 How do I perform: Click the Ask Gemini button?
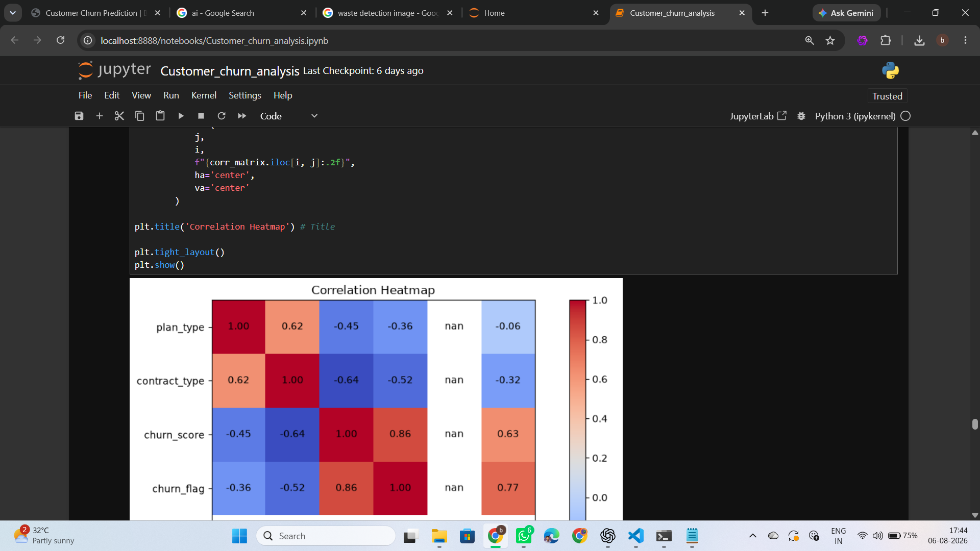(x=847, y=13)
